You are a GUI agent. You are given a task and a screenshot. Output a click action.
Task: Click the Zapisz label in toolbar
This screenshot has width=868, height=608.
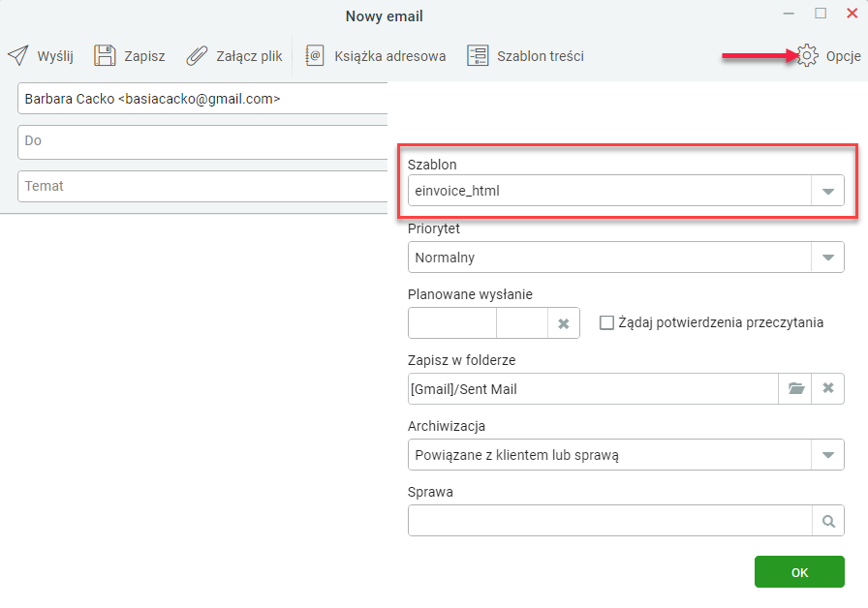144,56
